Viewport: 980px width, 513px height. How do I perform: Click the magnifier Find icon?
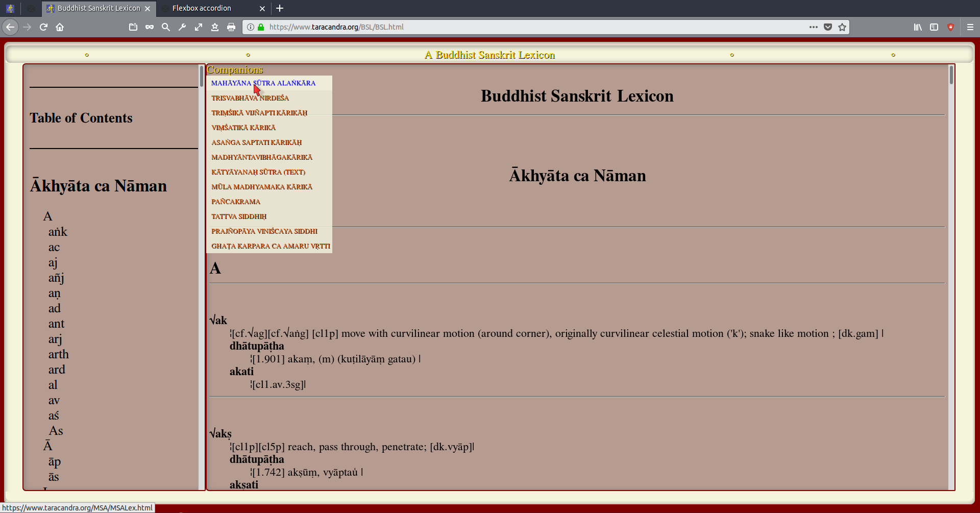point(166,27)
